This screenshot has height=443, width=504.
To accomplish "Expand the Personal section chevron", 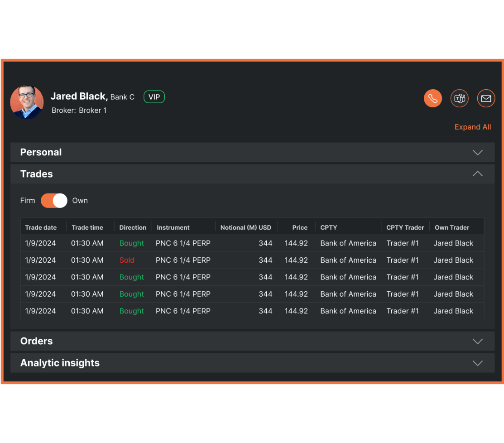I will pos(477,153).
